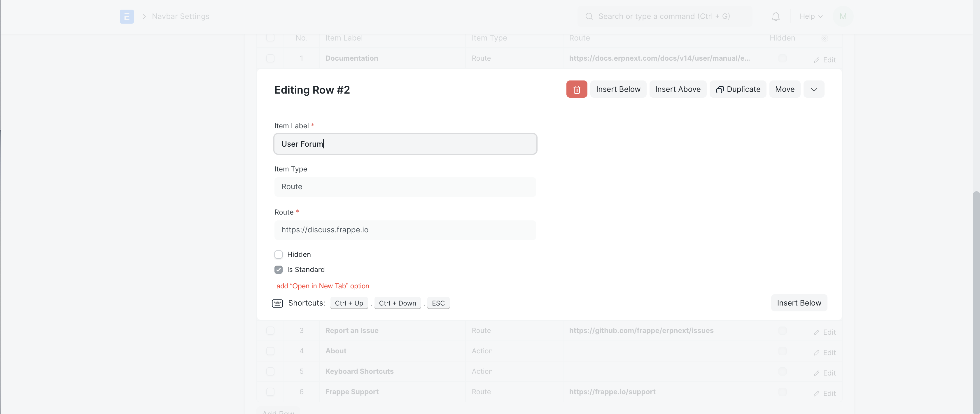The width and height of the screenshot is (980, 414).
Task: Open the Item Type dropdown showing Route
Action: click(405, 187)
